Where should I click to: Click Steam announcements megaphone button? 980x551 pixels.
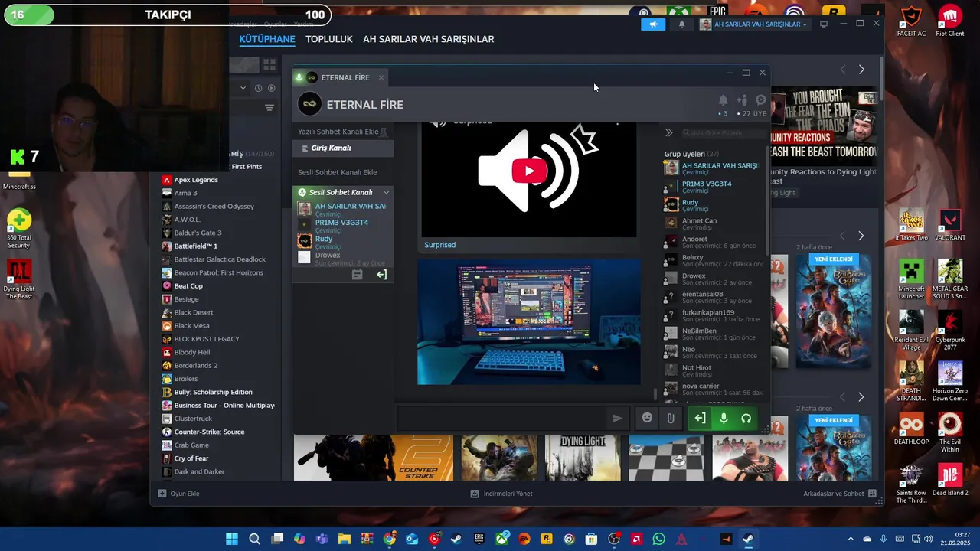(653, 24)
